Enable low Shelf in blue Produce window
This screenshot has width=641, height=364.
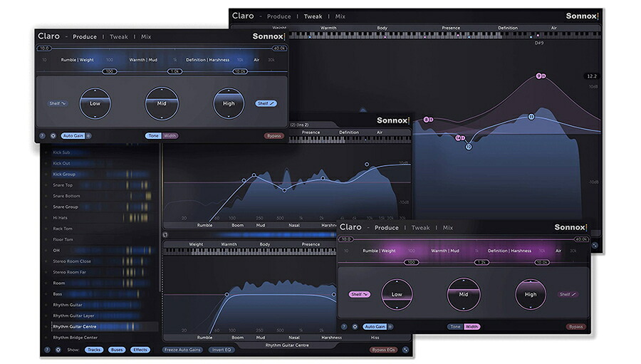pos(57,103)
